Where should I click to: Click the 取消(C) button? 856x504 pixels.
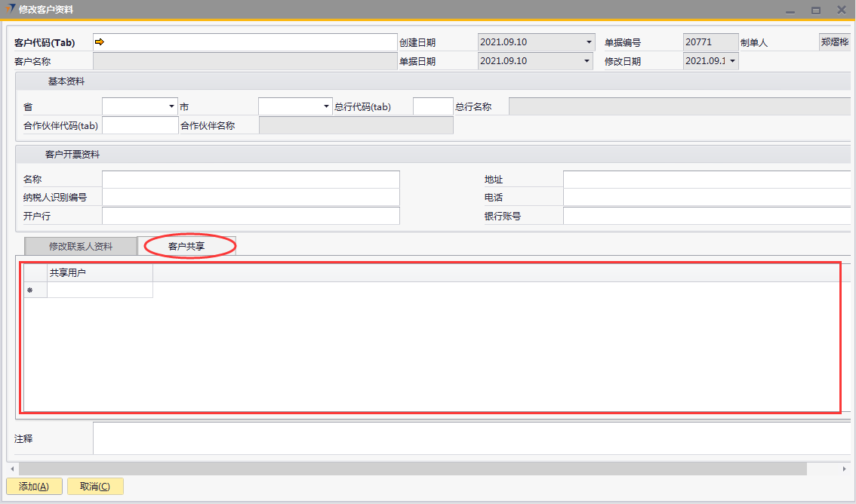(x=95, y=487)
